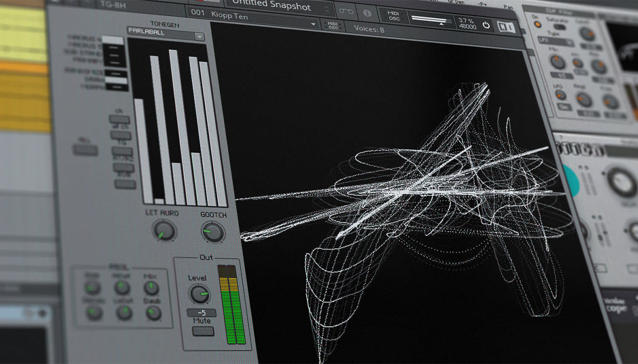638x364 pixels.
Task: Adjust the CPU load meter slider in the header
Action: pos(431,20)
